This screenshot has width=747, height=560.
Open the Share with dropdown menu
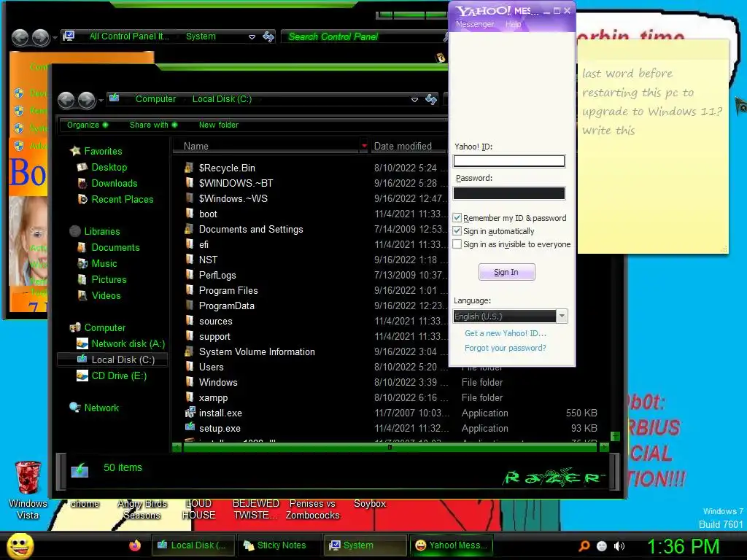coord(153,125)
